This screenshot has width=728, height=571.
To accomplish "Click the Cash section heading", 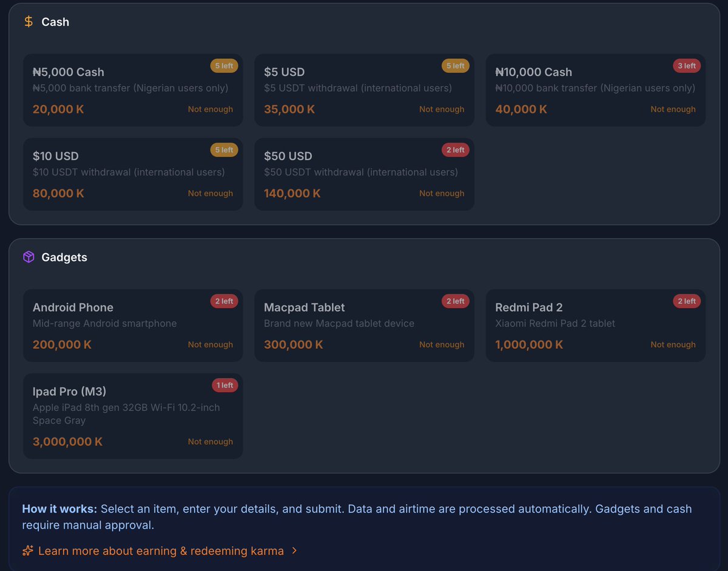I will pyautogui.click(x=55, y=22).
